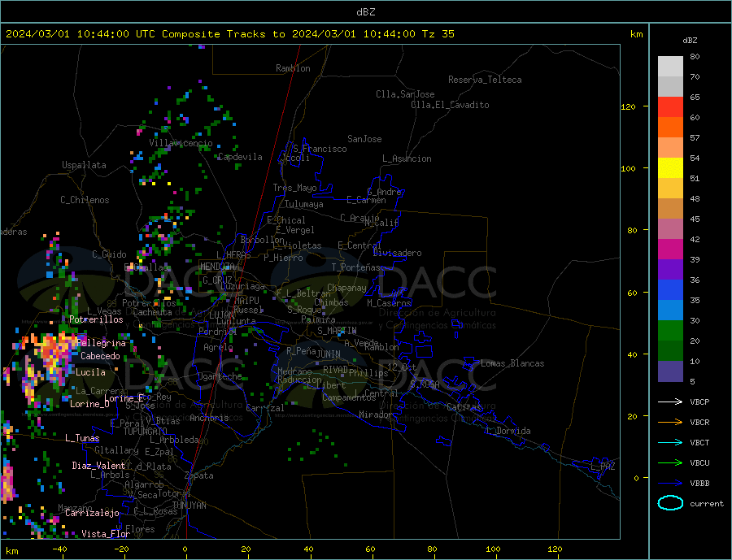Pick the yellow swatch between 54 and 51
This screenshot has width=732, height=560.
(x=670, y=168)
